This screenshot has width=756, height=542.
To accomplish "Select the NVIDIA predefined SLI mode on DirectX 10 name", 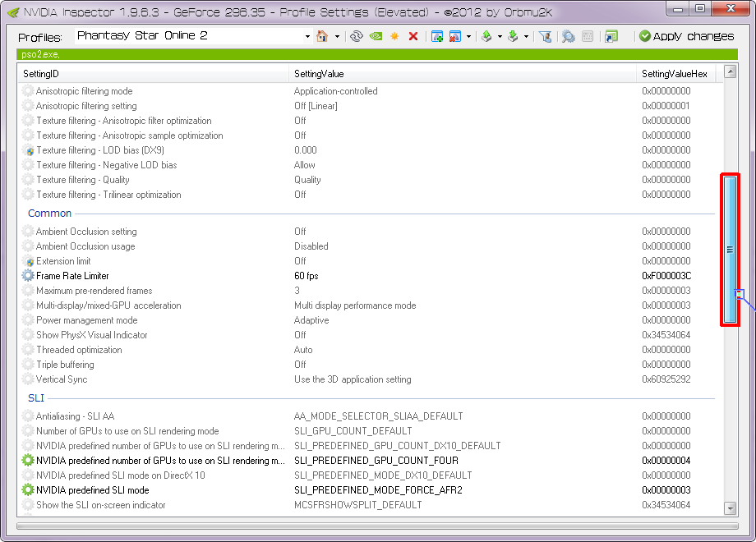I will coord(121,475).
